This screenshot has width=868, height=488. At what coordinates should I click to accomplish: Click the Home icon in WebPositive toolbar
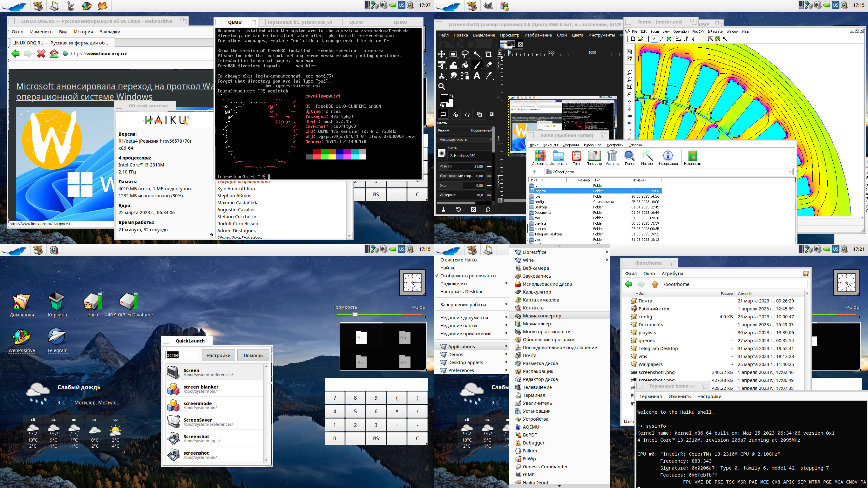point(54,54)
